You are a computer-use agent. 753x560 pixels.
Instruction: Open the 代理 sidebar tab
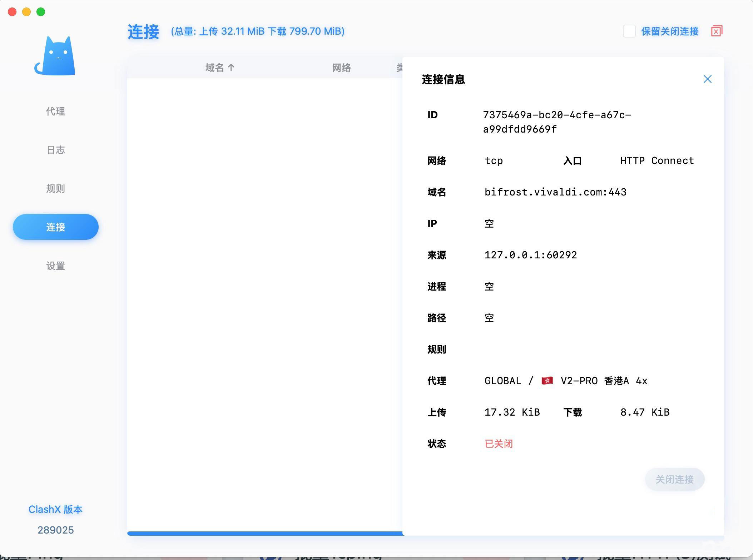pyautogui.click(x=55, y=111)
